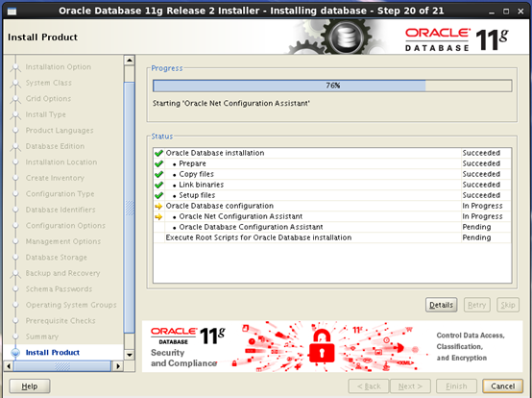Click the 76% installation progress bar
The width and height of the screenshot is (532, 398).
click(332, 86)
